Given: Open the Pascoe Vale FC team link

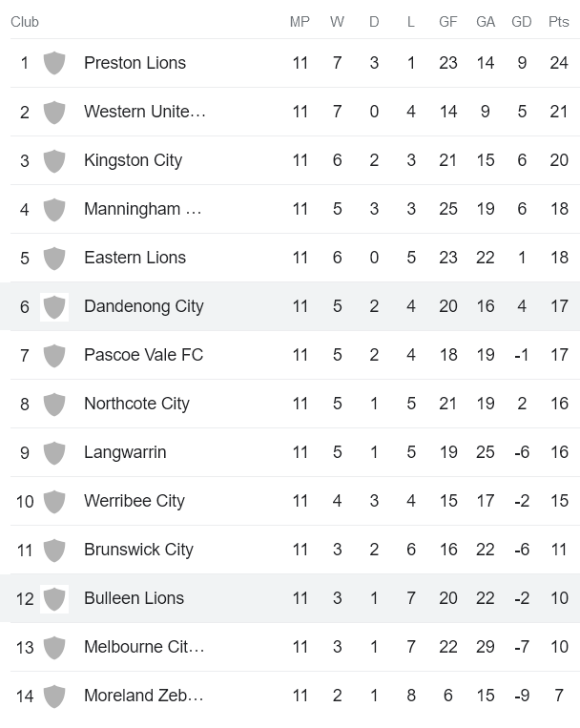Looking at the screenshot, I should pyautogui.click(x=143, y=355).
